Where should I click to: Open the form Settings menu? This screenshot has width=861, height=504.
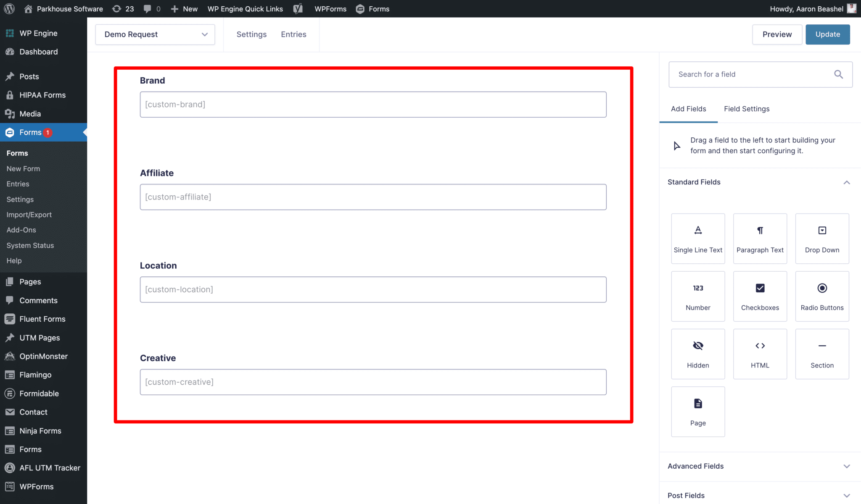click(x=251, y=34)
